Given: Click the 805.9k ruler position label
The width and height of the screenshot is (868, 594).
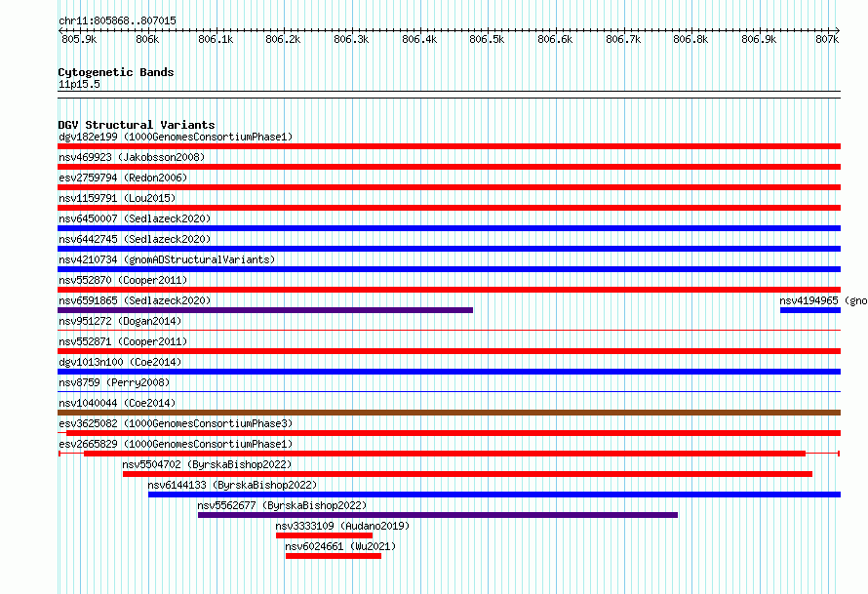Looking at the screenshot, I should pos(79,39).
